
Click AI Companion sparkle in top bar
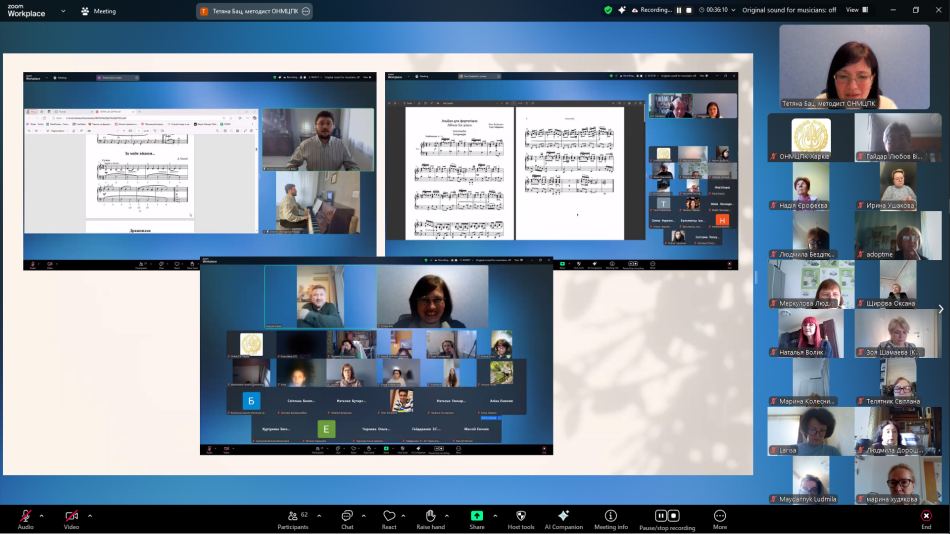(x=622, y=10)
